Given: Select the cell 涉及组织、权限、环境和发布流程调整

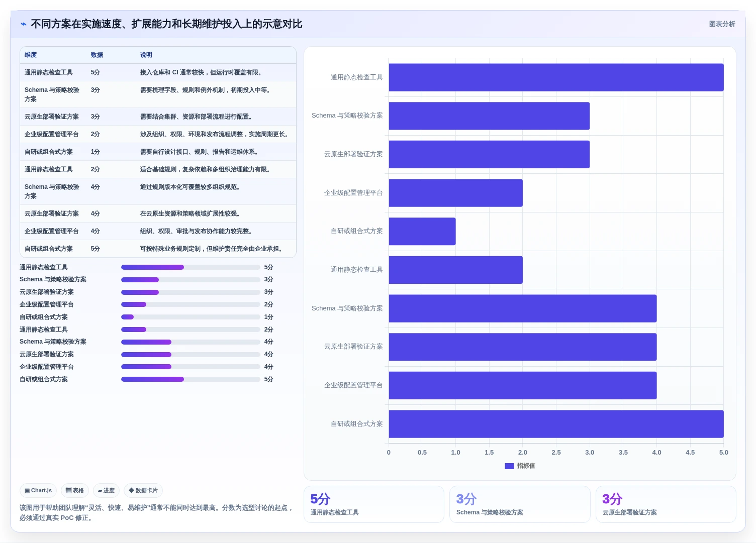Looking at the screenshot, I should (215, 135).
